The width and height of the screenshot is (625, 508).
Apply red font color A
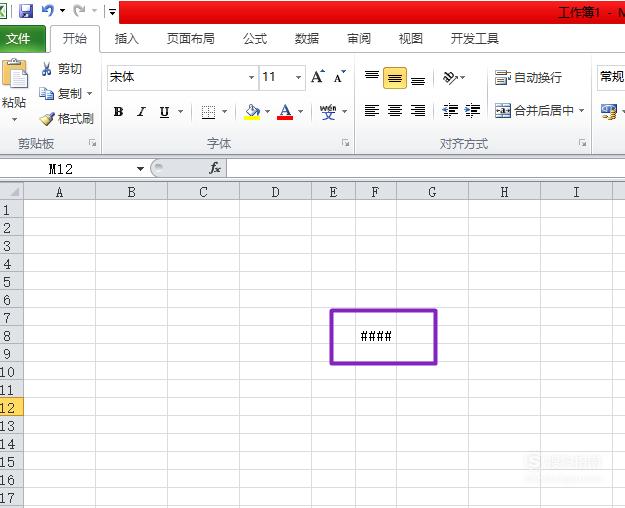tap(285, 112)
